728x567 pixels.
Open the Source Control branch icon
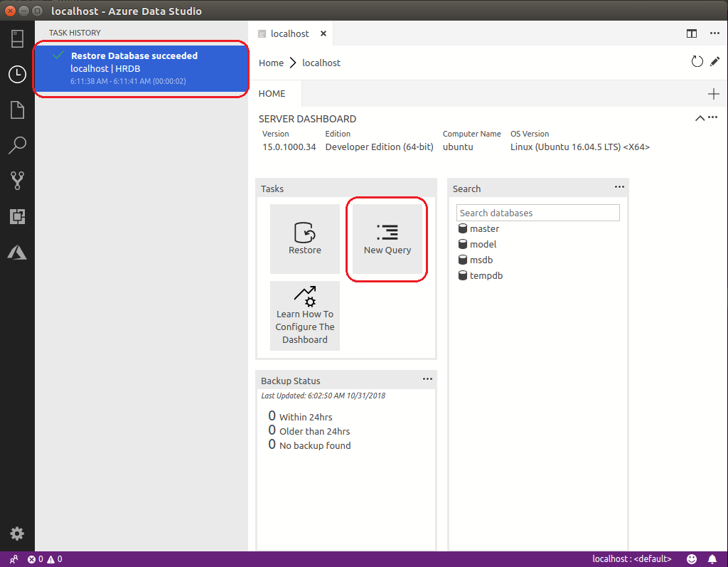pyautogui.click(x=17, y=181)
